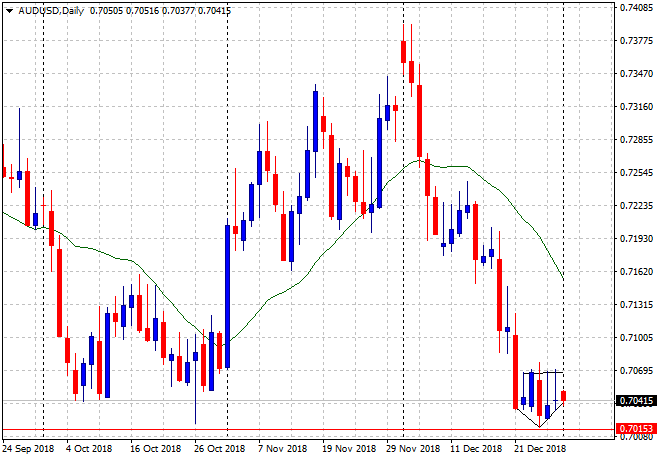Click the OHLC values 0.70505 0.70516 0.70377 0.70415
Image resolution: width=660 pixels, height=460 pixels.
click(160, 11)
